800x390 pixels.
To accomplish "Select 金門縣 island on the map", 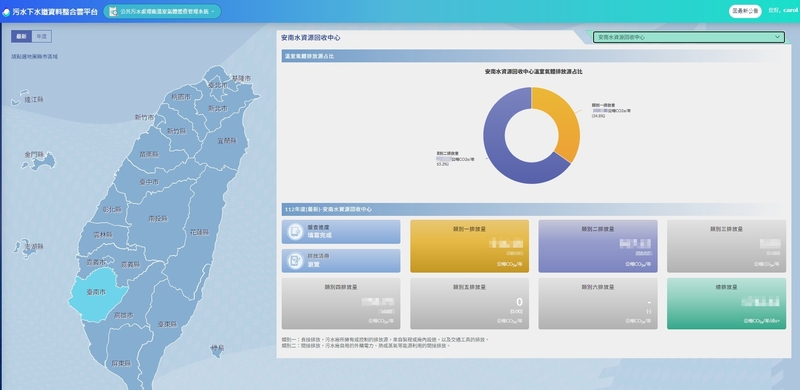I will coord(38,159).
